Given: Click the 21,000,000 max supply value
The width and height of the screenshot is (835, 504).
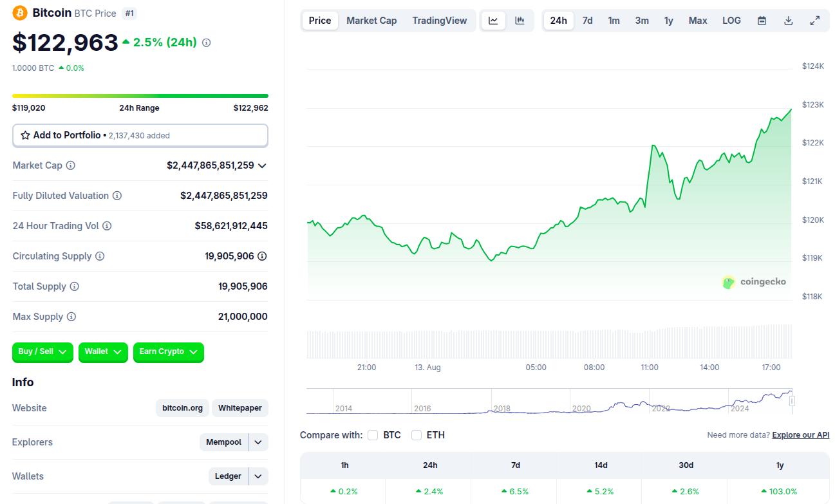Looking at the screenshot, I should pyautogui.click(x=243, y=317).
